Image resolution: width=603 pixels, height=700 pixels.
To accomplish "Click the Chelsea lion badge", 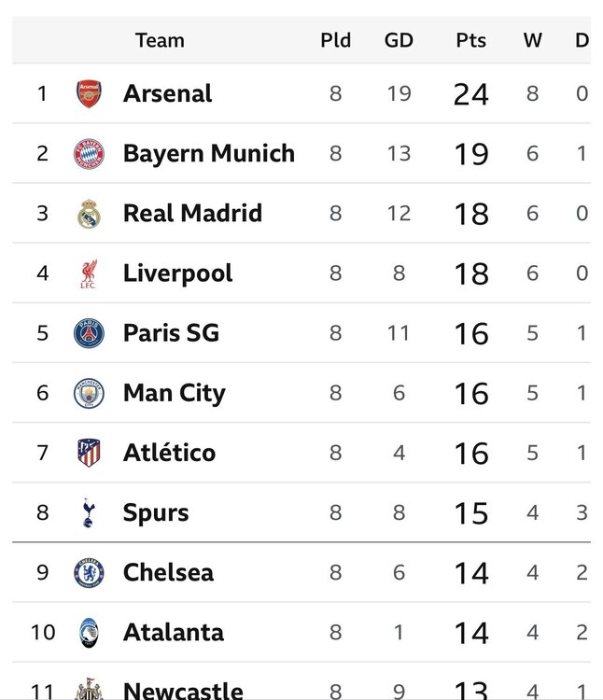I will [89, 573].
